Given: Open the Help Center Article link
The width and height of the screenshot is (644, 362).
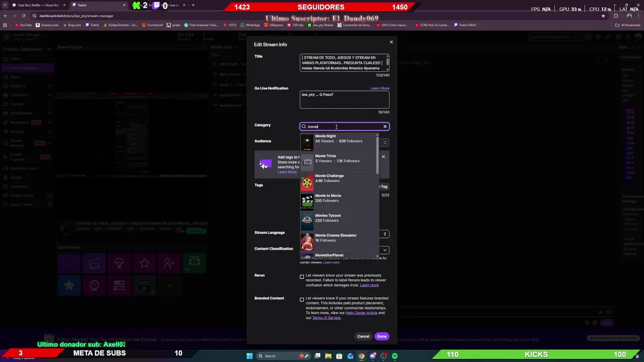Looking at the screenshot, I should coord(361,313).
